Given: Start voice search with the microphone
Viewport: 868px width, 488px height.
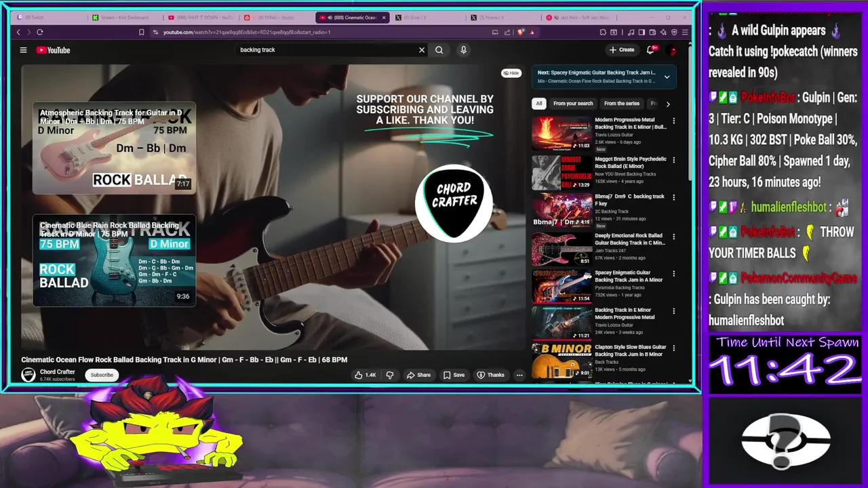Looking at the screenshot, I should (x=464, y=49).
